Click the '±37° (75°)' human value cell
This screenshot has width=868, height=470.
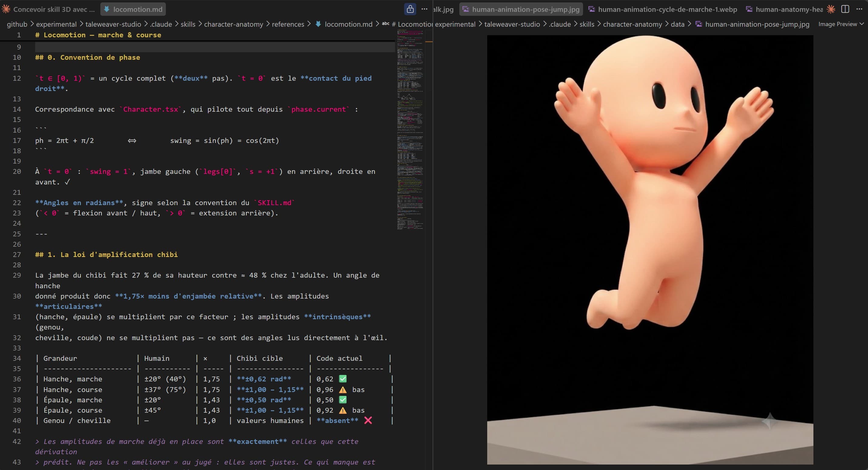point(165,389)
